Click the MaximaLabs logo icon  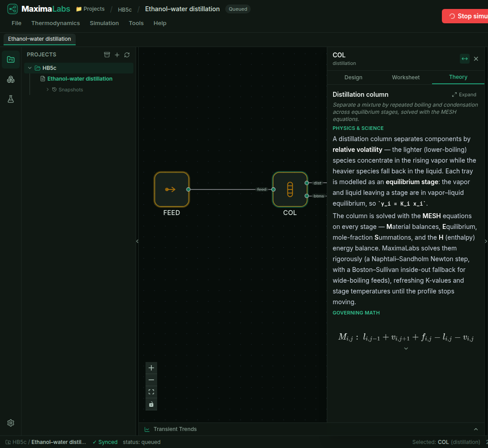click(13, 9)
